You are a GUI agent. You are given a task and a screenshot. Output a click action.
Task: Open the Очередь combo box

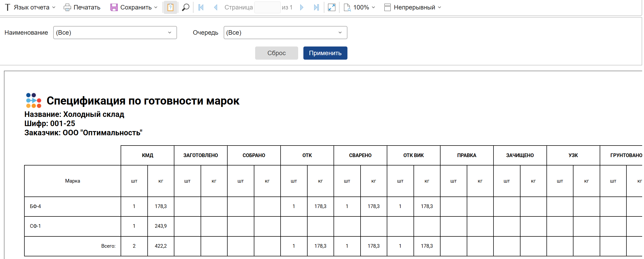[x=286, y=33]
